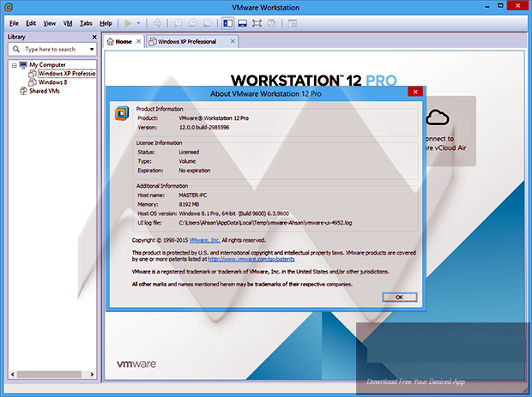This screenshot has width=532, height=397.
Task: Click the vmware logo on Home page
Action: (136, 364)
